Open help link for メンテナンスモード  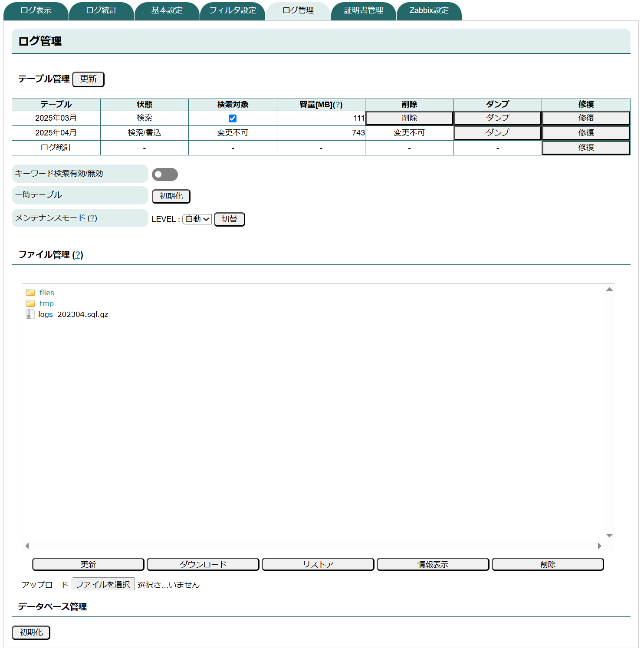click(92, 218)
